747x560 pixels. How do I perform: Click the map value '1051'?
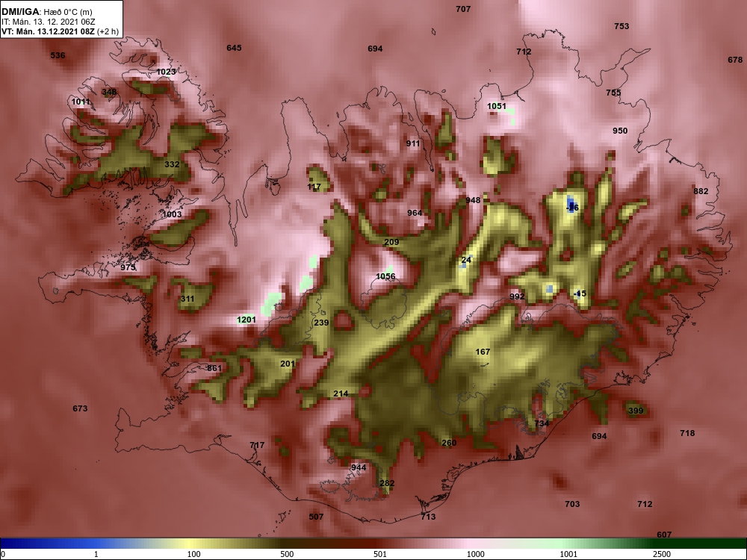[x=497, y=106]
